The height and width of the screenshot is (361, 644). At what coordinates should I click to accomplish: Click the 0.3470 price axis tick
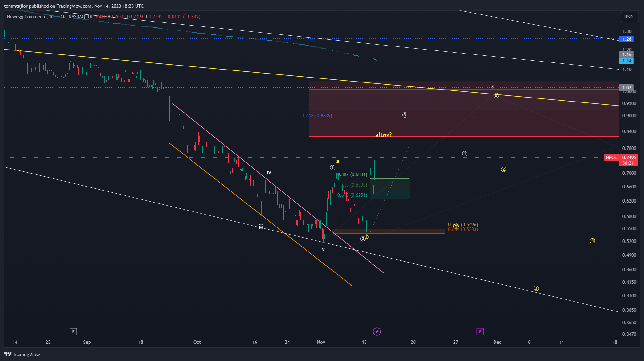(x=629, y=334)
